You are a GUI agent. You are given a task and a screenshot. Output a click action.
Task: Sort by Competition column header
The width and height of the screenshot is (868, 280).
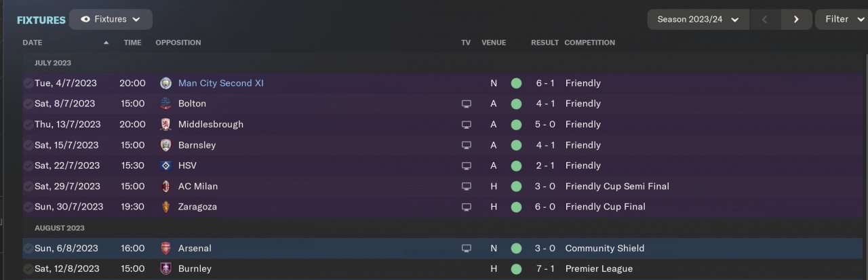tap(589, 42)
